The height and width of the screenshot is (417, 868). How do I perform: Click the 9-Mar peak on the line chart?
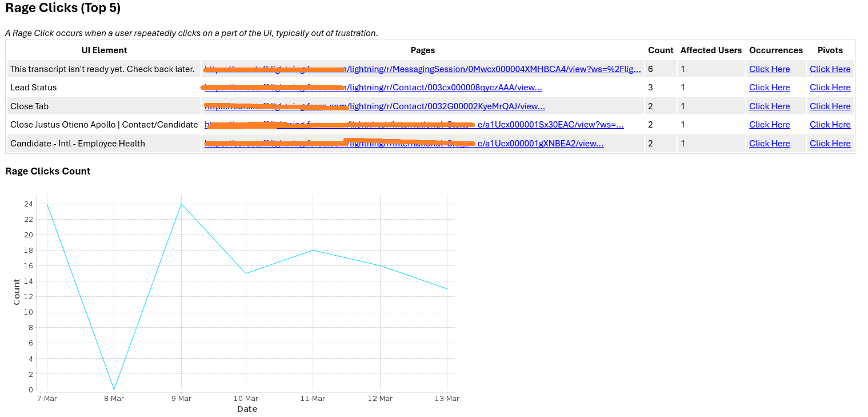pyautogui.click(x=181, y=204)
